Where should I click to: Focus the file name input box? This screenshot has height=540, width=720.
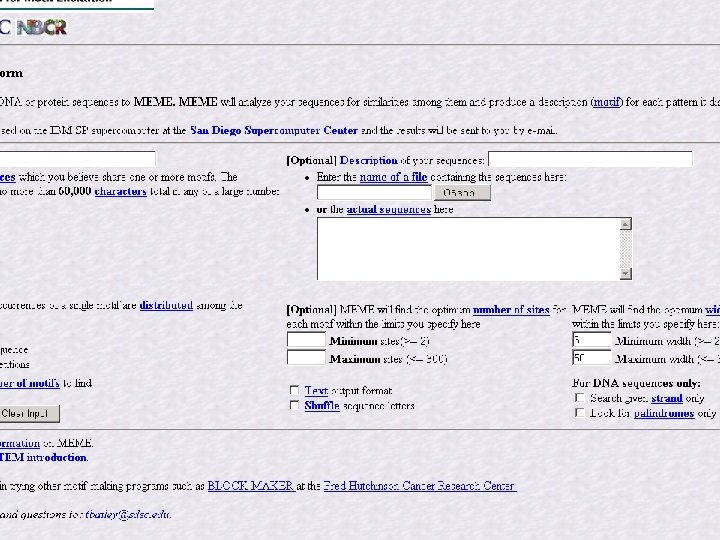[374, 192]
